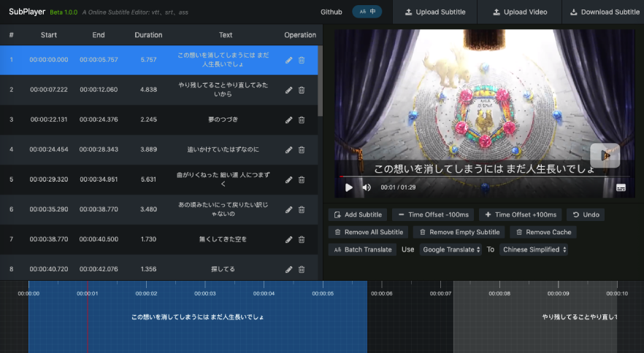Mute the video using the speaker icon
The width and height of the screenshot is (644, 353).
pos(367,187)
